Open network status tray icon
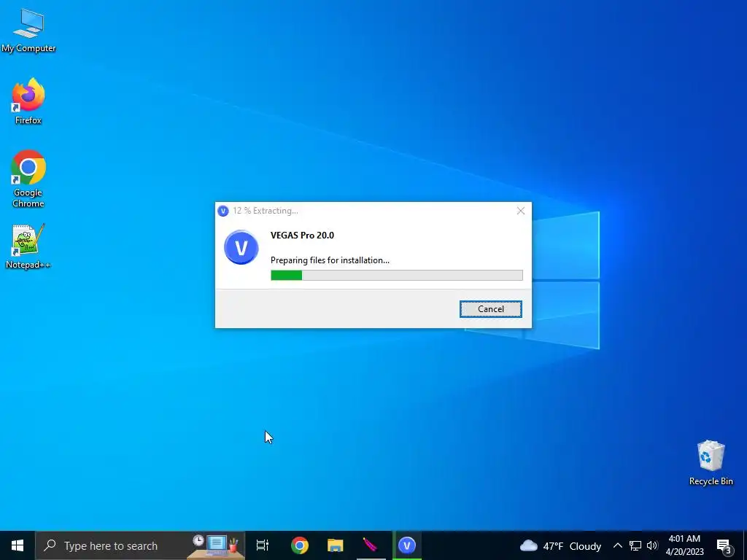 point(635,545)
